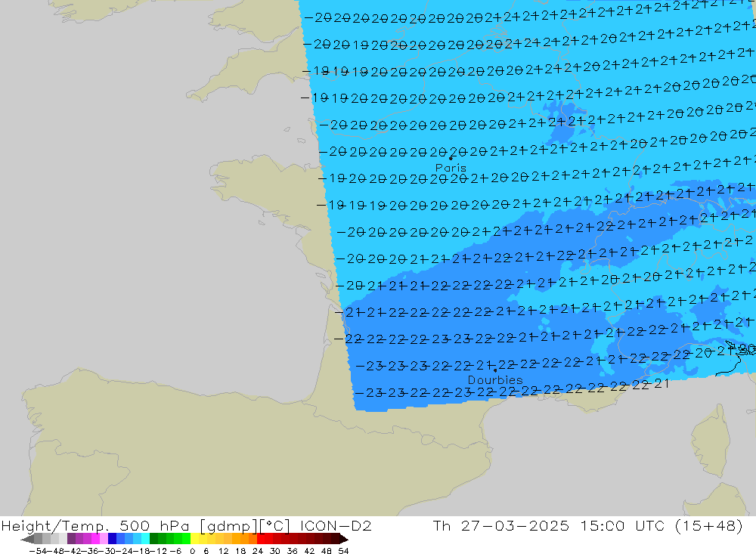Viewport: 756px width, 554px height.
Task: Click the '36' legend label
Action: (x=292, y=551)
